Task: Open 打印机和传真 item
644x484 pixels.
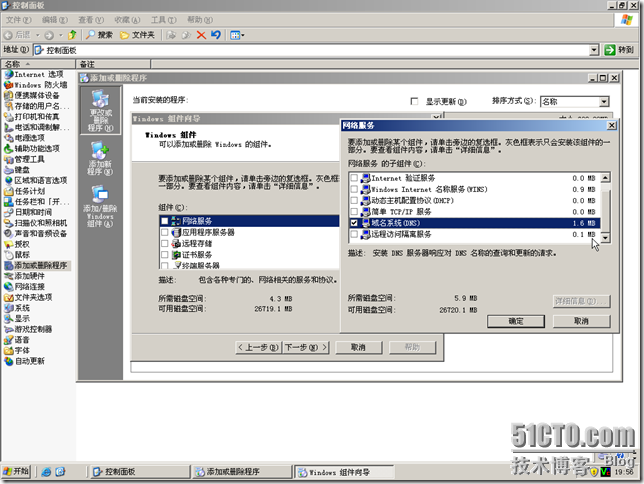Action: click(x=32, y=117)
